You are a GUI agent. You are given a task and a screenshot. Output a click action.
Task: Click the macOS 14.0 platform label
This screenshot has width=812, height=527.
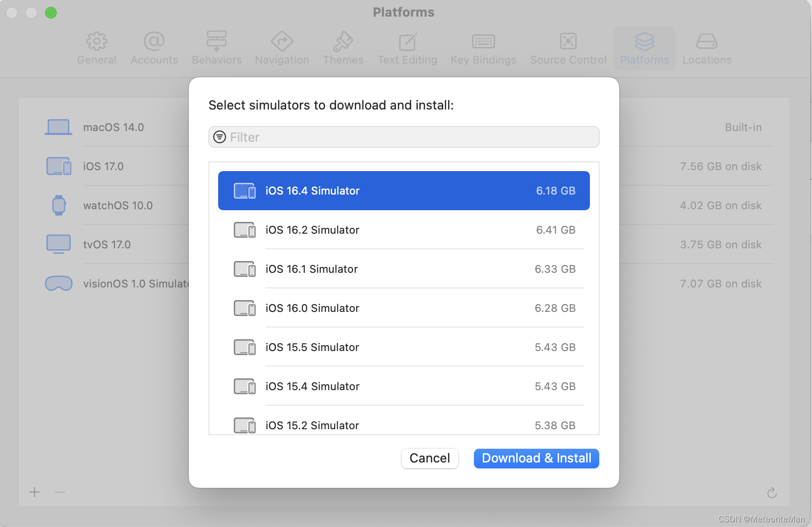pyautogui.click(x=113, y=127)
